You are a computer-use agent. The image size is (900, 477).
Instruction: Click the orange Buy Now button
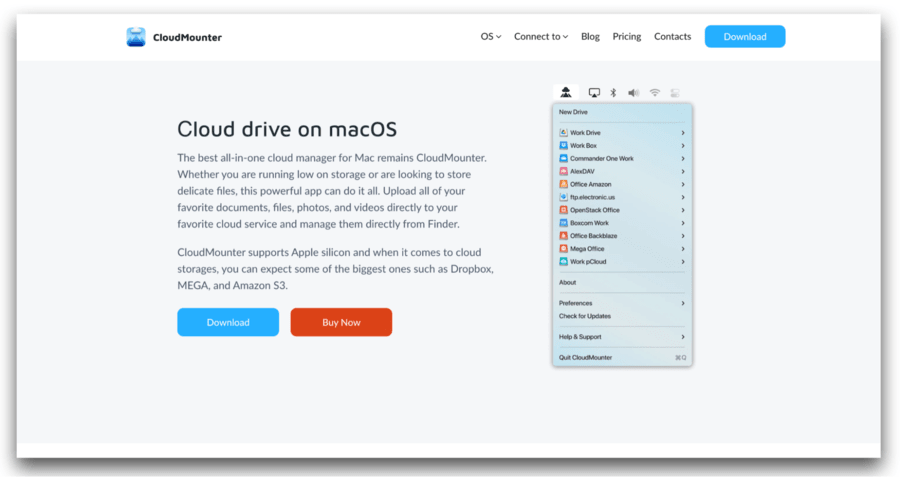[x=341, y=322]
